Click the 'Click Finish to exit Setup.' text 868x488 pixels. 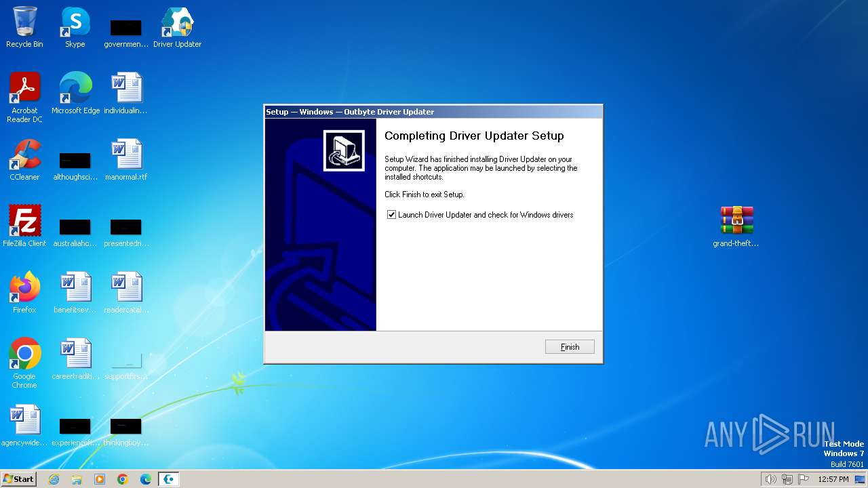[425, 195]
